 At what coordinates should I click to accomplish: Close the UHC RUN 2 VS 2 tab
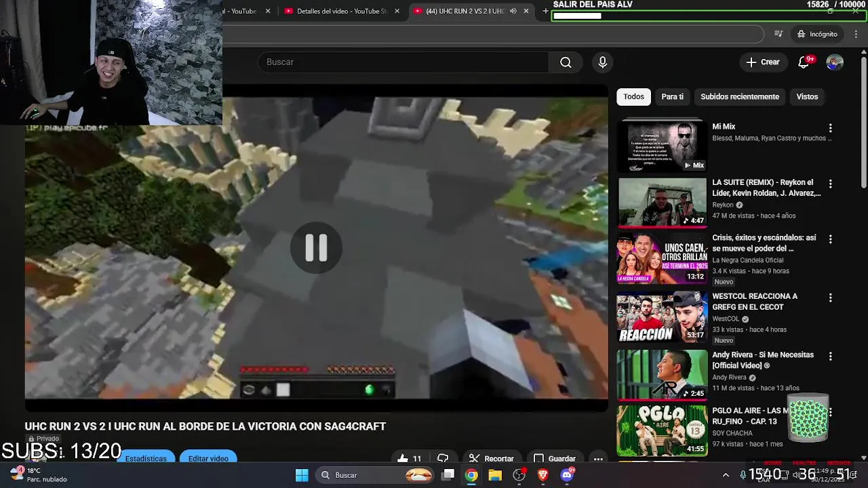tap(526, 11)
